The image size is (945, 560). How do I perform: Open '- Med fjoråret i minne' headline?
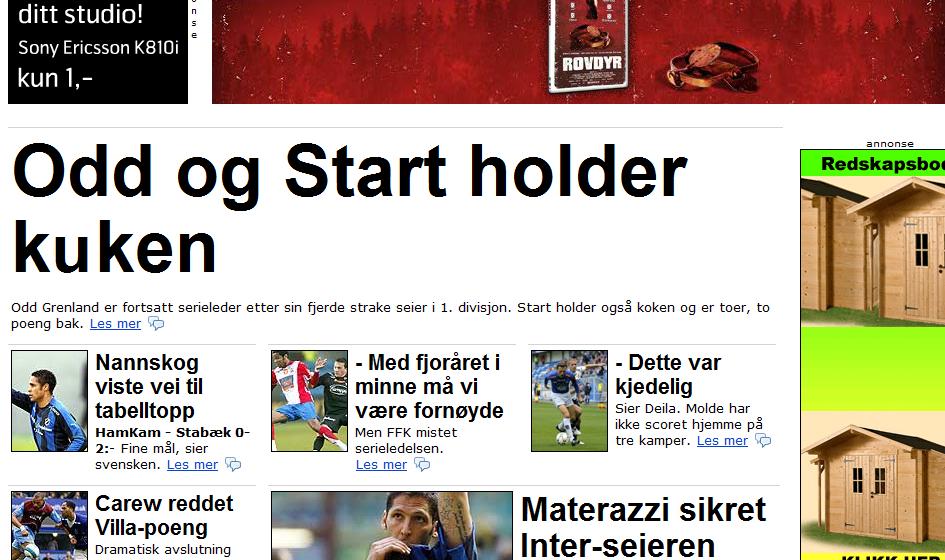point(429,386)
